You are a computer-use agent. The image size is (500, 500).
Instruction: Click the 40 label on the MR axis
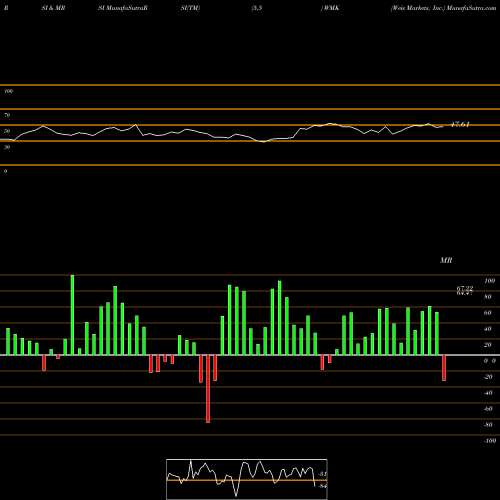point(488,329)
